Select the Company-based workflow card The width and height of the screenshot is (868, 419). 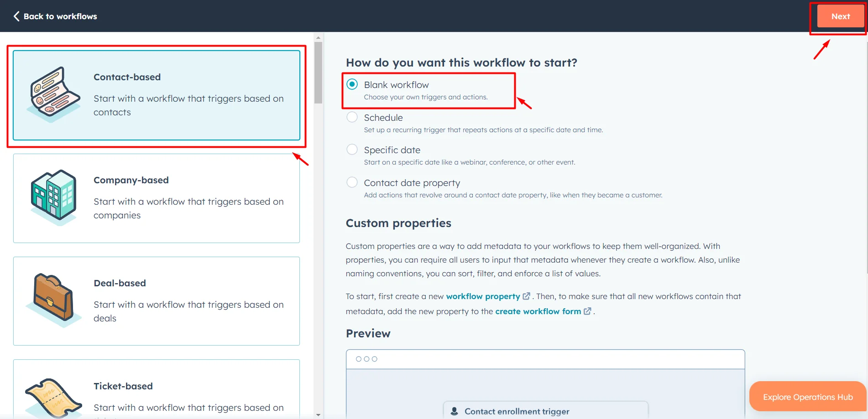pyautogui.click(x=156, y=197)
